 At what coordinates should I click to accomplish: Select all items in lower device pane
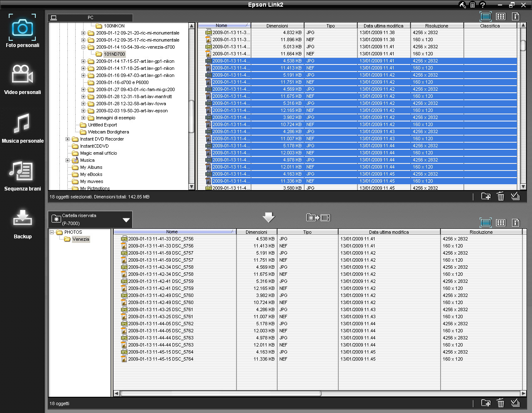click(515, 403)
